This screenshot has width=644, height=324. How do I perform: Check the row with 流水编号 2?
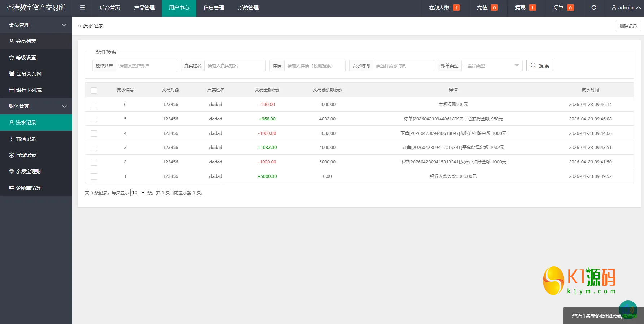point(94,162)
